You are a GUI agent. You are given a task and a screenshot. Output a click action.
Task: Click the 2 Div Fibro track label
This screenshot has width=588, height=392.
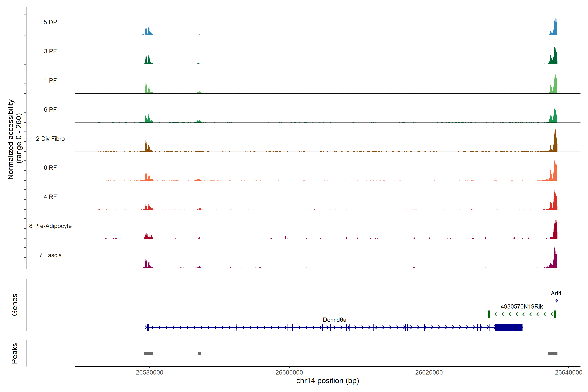point(50,139)
